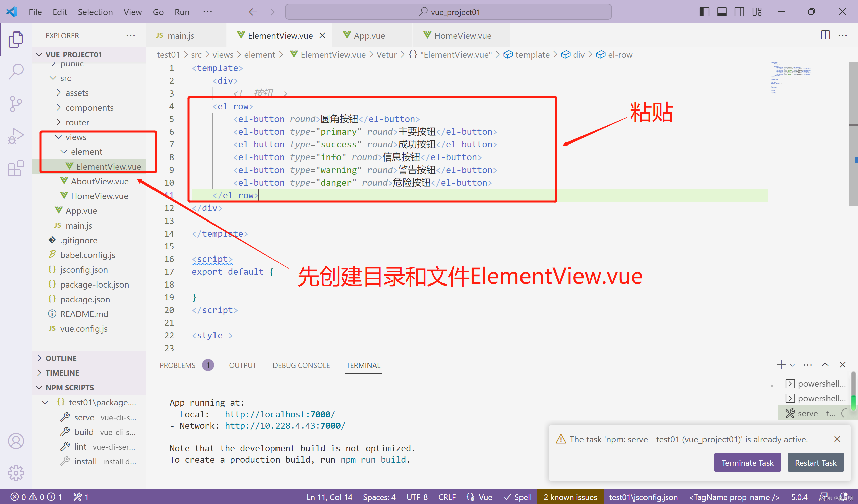
Task: Expand the components folder
Action: (x=89, y=108)
